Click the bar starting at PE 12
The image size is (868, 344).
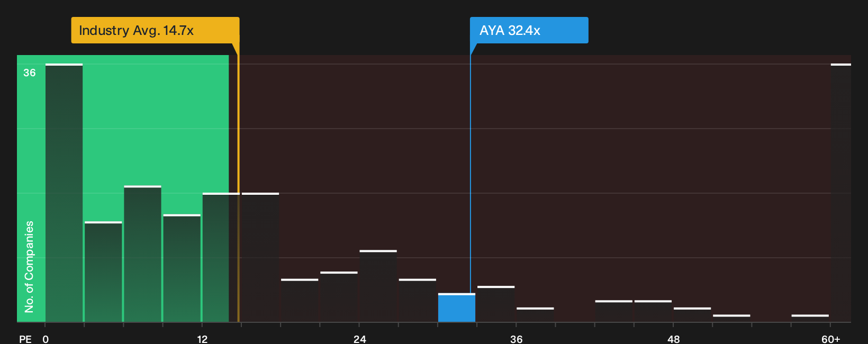(x=221, y=257)
